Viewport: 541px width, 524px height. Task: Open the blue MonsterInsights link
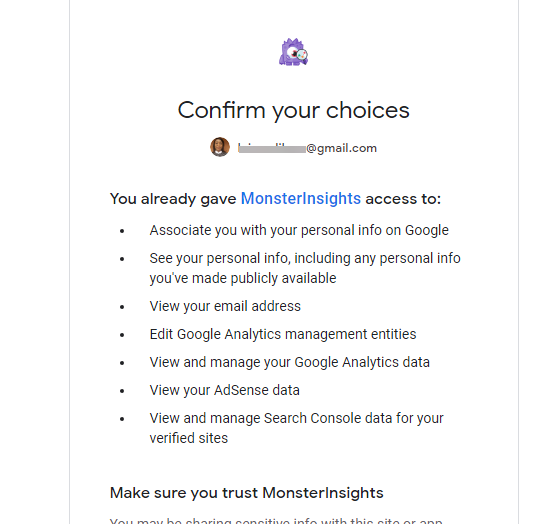click(x=301, y=198)
